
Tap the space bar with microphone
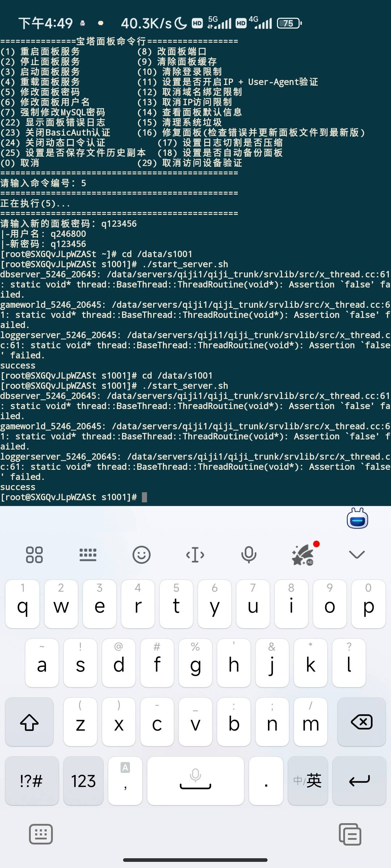(x=195, y=780)
